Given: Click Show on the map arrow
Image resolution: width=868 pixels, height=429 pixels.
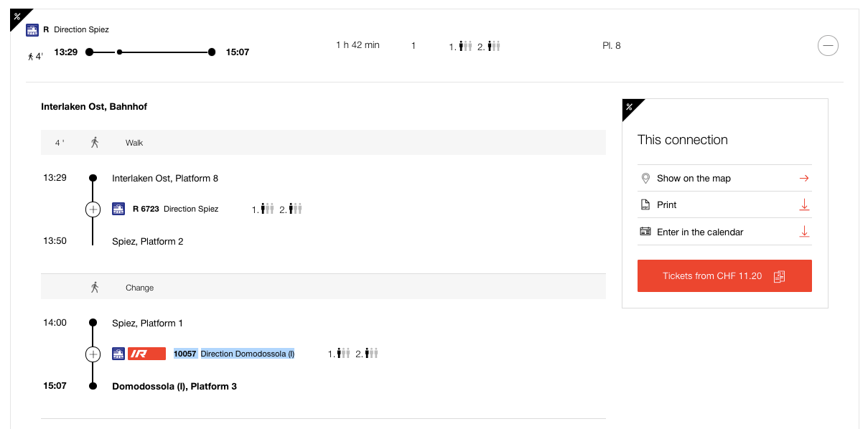Looking at the screenshot, I should tap(804, 178).
